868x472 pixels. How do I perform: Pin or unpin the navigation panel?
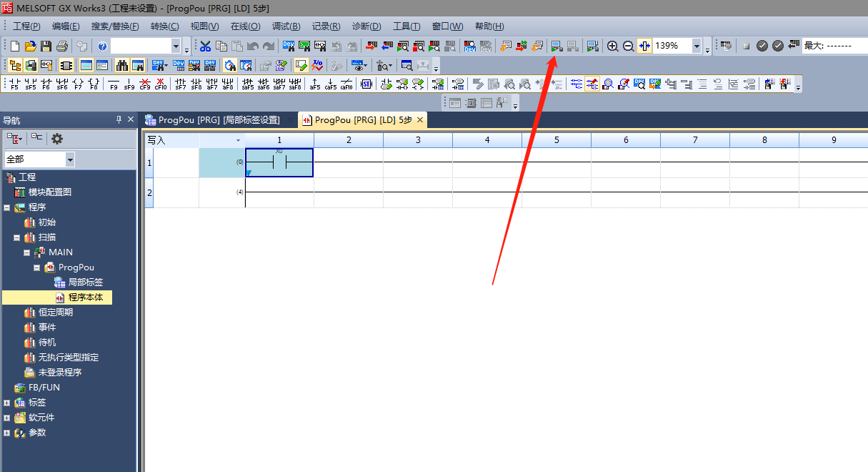point(119,119)
